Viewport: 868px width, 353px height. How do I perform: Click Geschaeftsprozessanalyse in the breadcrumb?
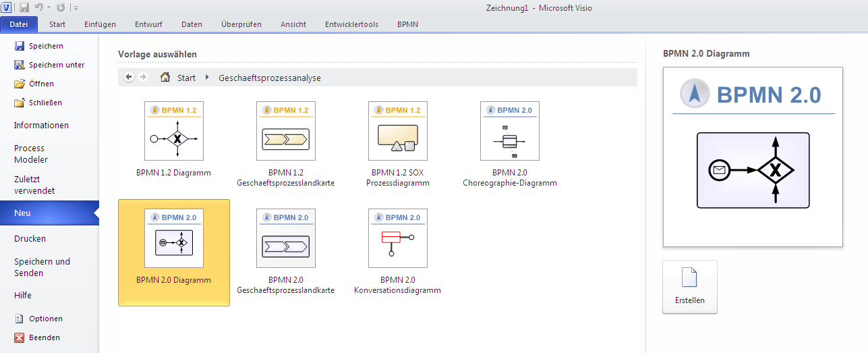[270, 78]
